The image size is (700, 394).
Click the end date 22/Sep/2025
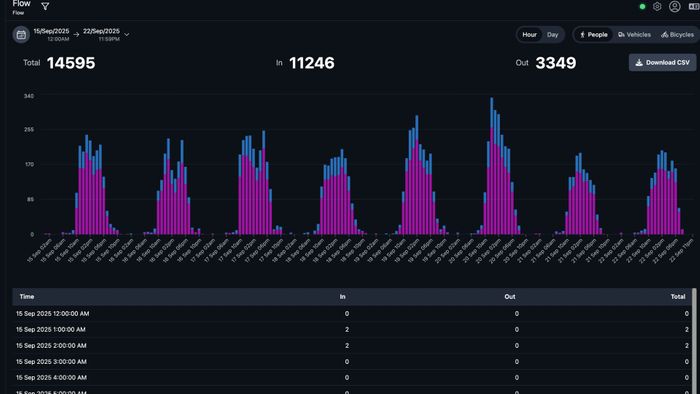pyautogui.click(x=101, y=31)
